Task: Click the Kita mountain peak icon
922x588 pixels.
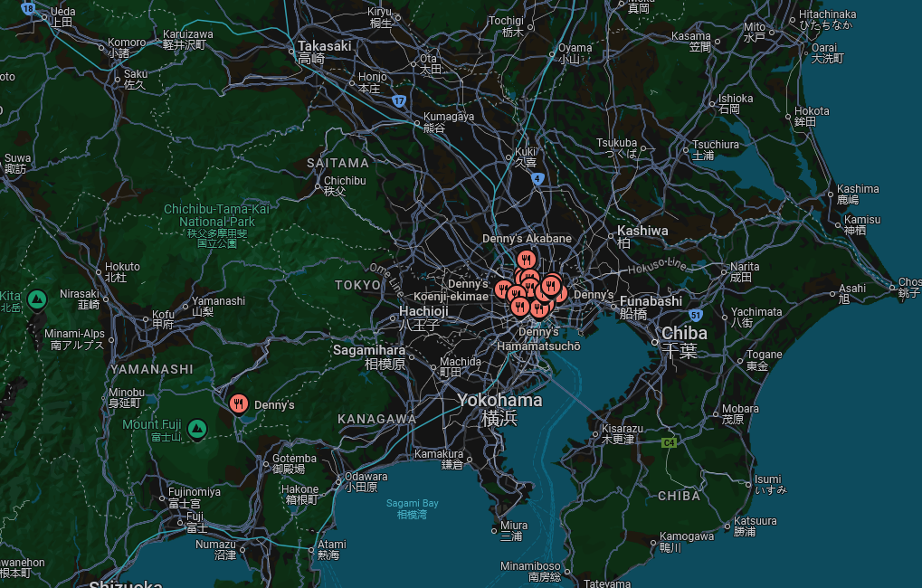Action: (37, 299)
